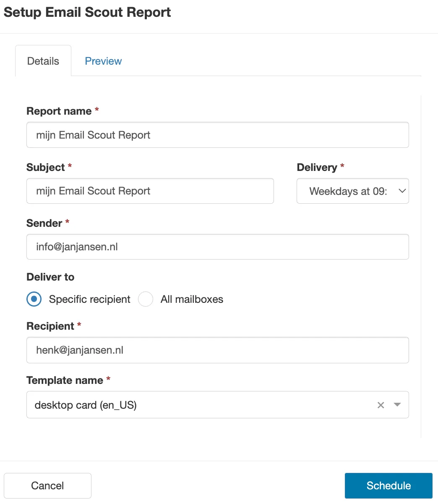Viewport: 438px width, 504px height.
Task: Click into the Report name field
Action: [x=218, y=135]
